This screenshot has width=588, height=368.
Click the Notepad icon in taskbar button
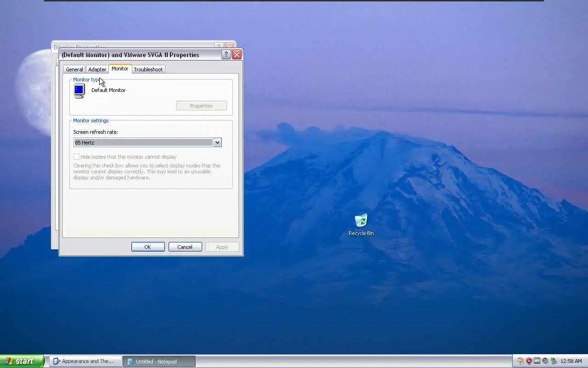coord(130,362)
